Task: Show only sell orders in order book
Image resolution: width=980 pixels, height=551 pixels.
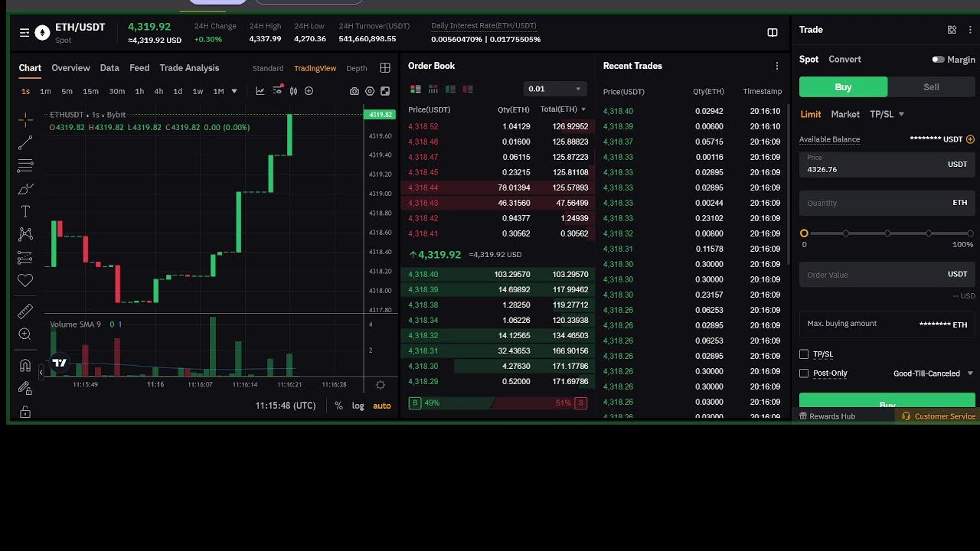Action: tap(468, 89)
